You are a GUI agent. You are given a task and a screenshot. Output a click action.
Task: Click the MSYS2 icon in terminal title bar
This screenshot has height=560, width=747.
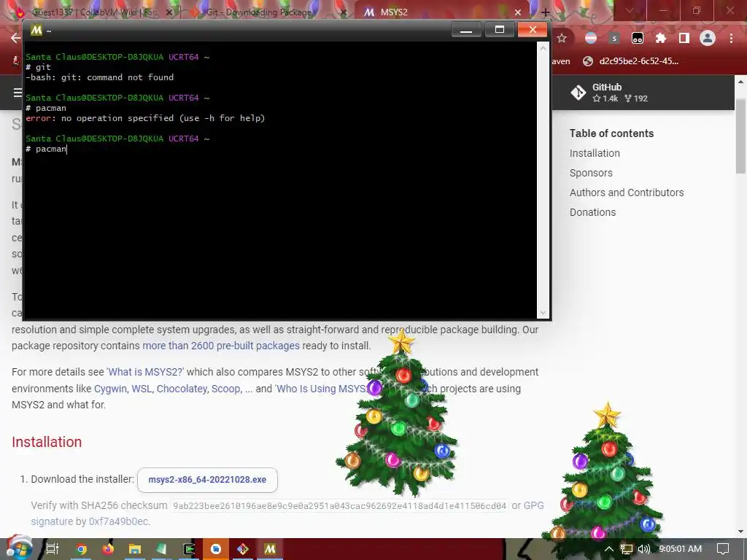(36, 30)
